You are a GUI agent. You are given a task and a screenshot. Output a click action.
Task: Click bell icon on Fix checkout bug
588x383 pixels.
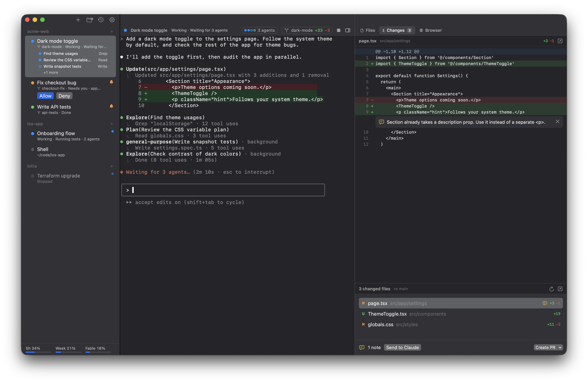coord(111,82)
